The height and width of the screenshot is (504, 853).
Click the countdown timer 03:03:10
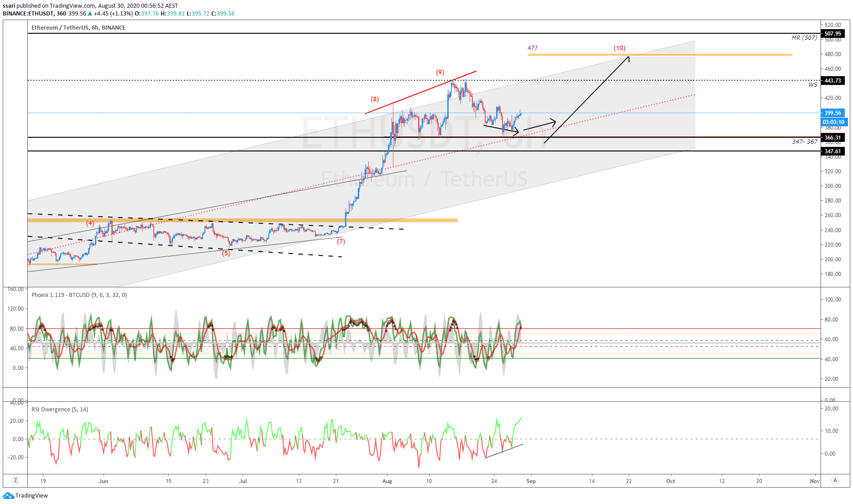(x=834, y=122)
